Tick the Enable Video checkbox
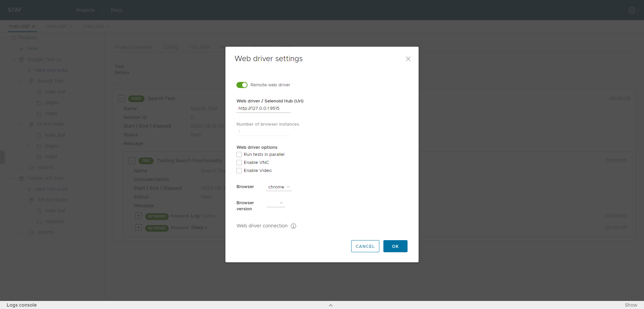The width and height of the screenshot is (644, 309). 239,171
